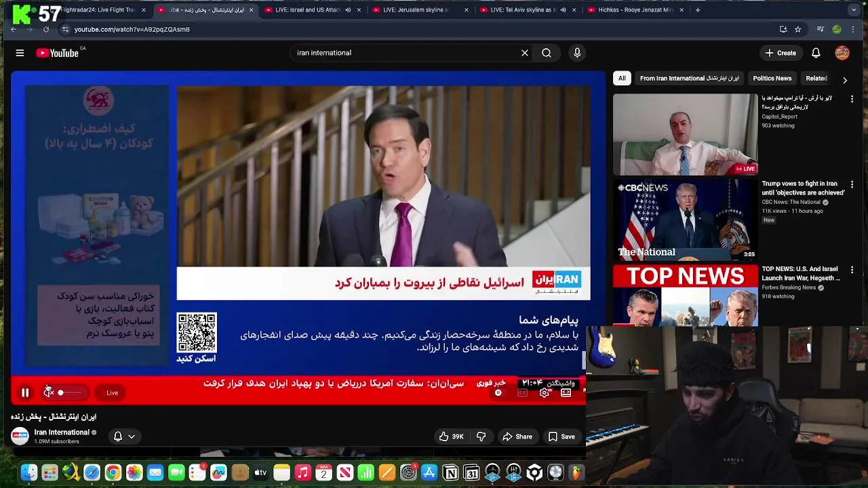The height and width of the screenshot is (488, 868).
Task: Toggle the autoplay switch in the player
Action: click(x=498, y=392)
